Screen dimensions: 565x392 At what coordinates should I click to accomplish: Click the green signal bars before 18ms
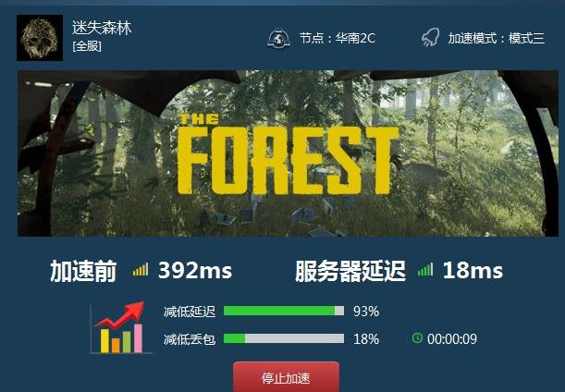tap(425, 270)
